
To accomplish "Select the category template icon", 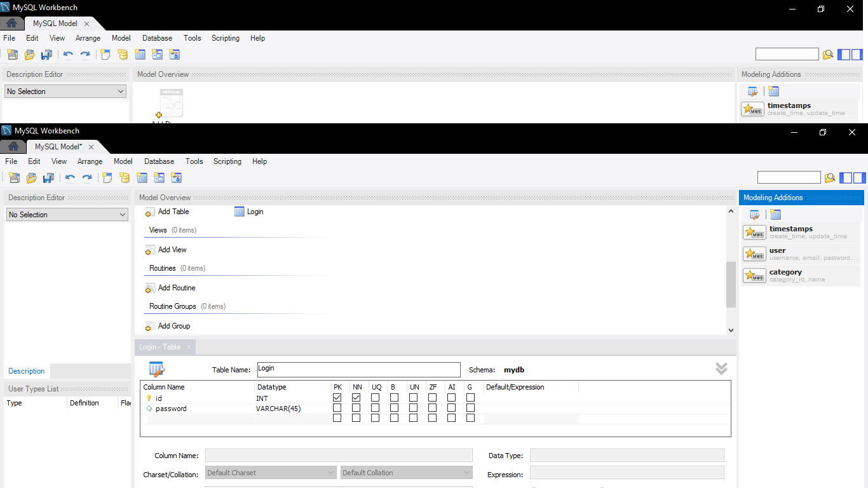I will pyautogui.click(x=754, y=276).
